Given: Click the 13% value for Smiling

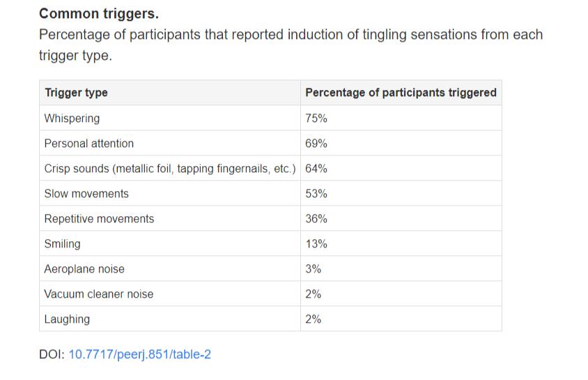Looking at the screenshot, I should coord(316,244).
